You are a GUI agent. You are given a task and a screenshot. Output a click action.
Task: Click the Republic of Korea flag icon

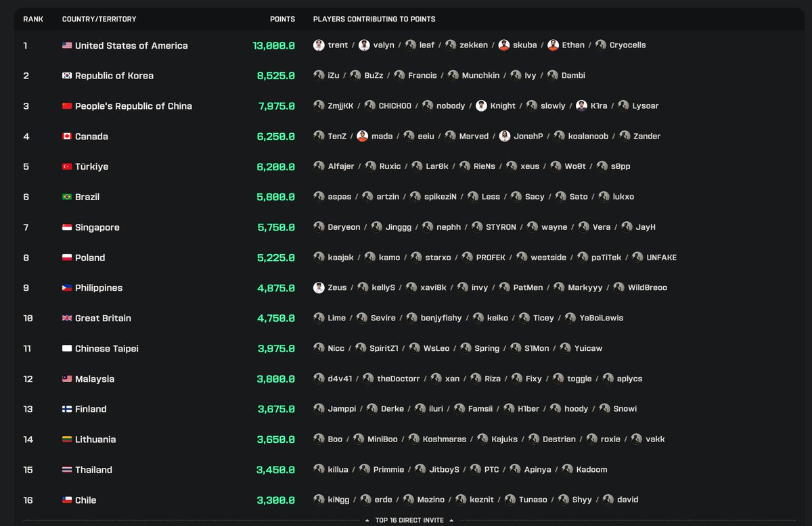tap(66, 76)
